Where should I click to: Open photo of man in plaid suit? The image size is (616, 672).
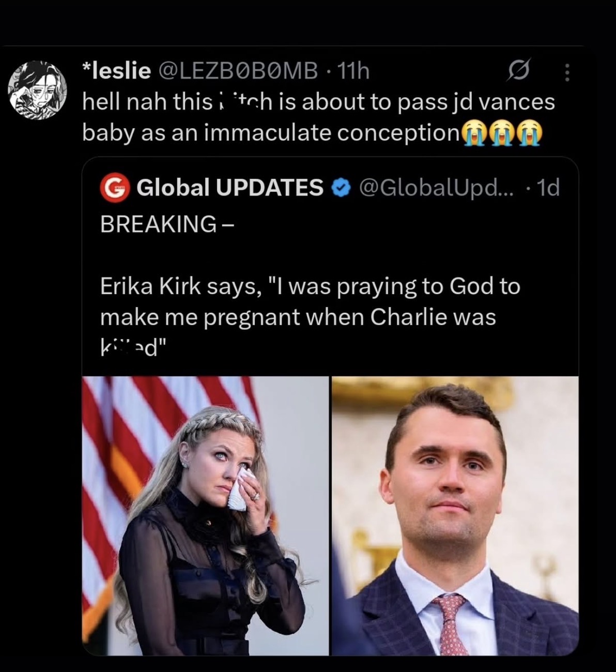click(455, 515)
